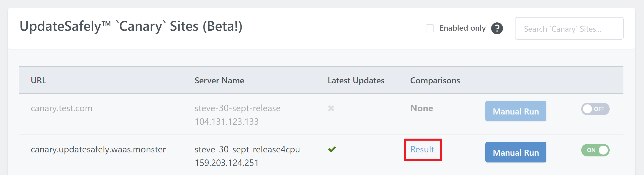
Task: Click the green checkmark under Latest Updates
Action: pyautogui.click(x=332, y=149)
